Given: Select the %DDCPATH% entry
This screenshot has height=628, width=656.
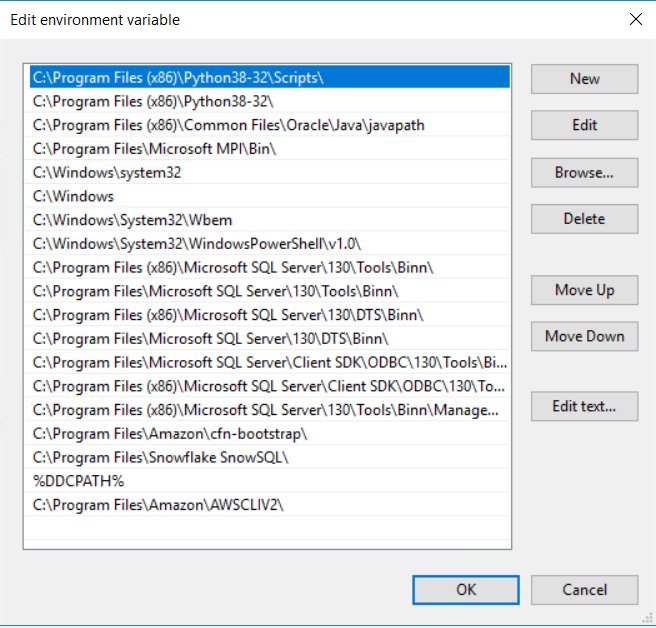Looking at the screenshot, I should (x=78, y=481).
